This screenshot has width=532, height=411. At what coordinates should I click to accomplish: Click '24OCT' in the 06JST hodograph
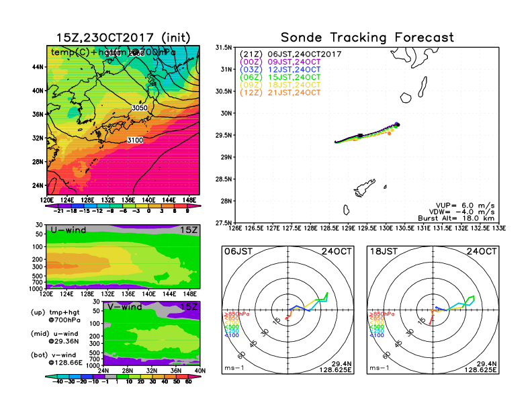(337, 251)
